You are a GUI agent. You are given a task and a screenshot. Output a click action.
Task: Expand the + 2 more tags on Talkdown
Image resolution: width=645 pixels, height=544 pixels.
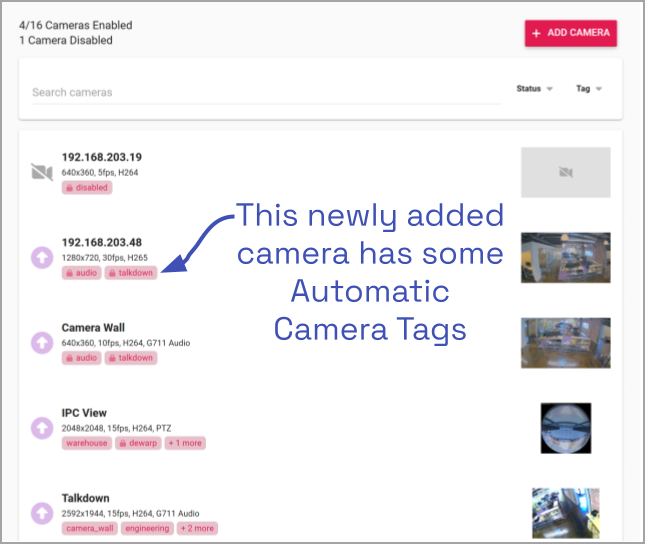pyautogui.click(x=197, y=528)
